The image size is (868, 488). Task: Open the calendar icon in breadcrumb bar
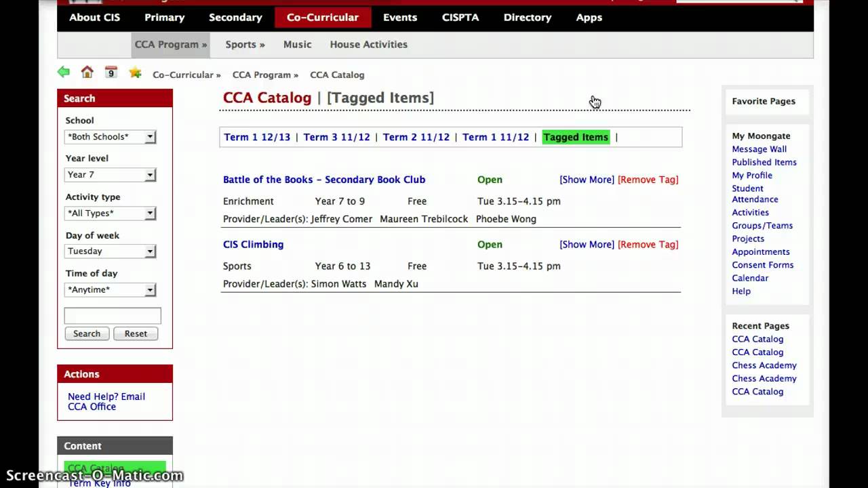pos(111,72)
